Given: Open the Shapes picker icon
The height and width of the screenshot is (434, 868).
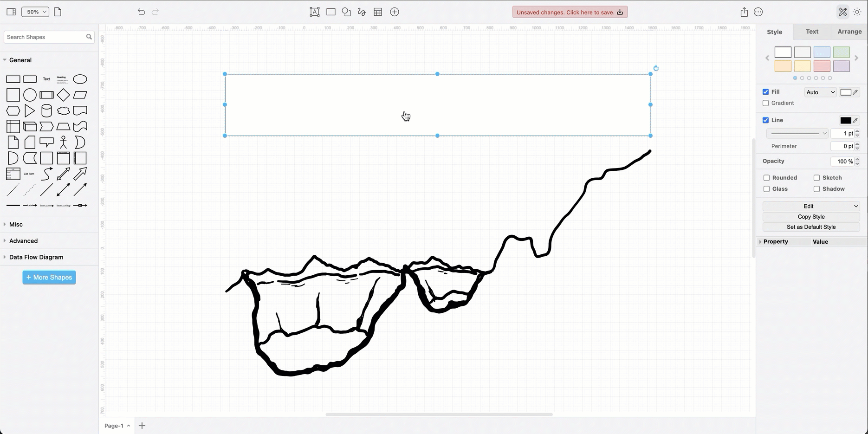Looking at the screenshot, I should (x=346, y=12).
